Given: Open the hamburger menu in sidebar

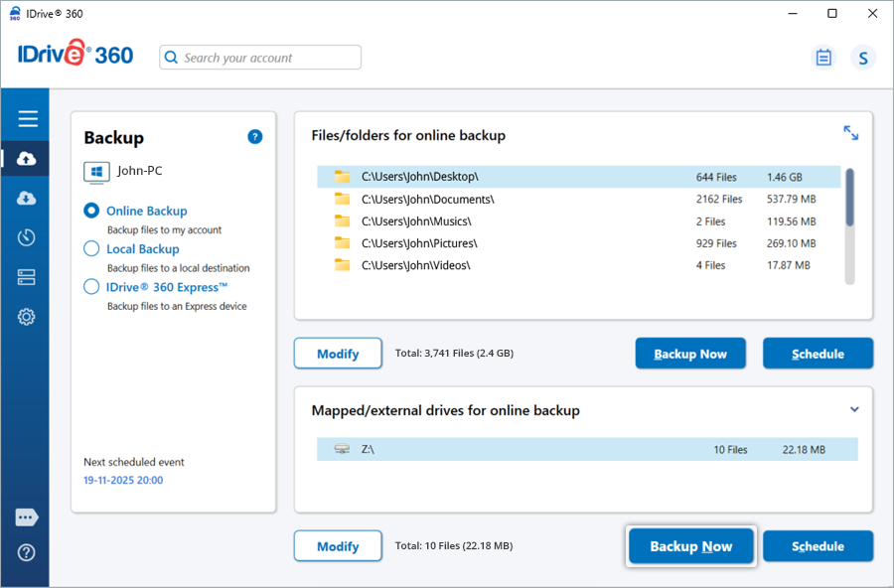Looking at the screenshot, I should pyautogui.click(x=27, y=119).
